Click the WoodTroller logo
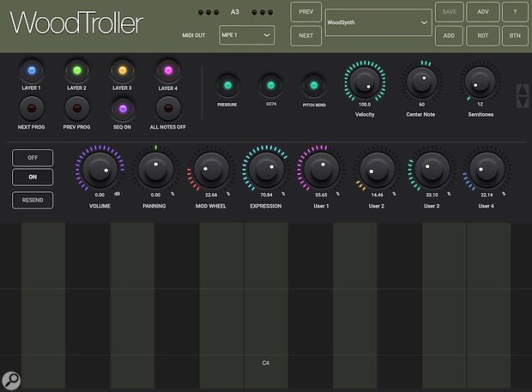 (76, 22)
